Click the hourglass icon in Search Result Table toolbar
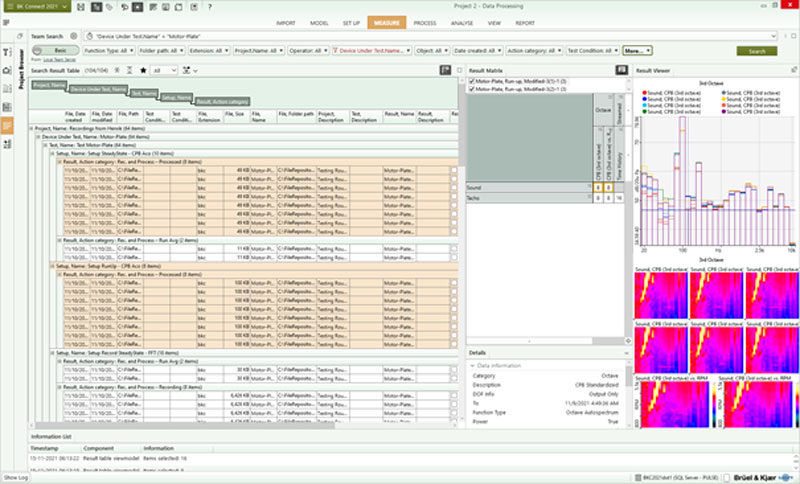The width and height of the screenshot is (800, 484). coord(130,70)
